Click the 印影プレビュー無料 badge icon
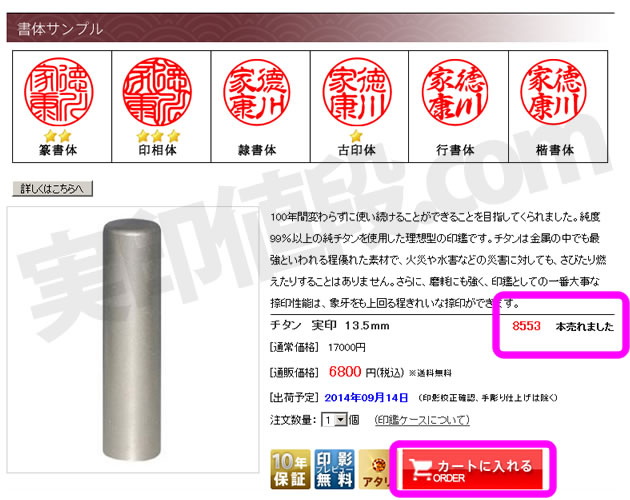The height and width of the screenshot is (500, 630). tap(334, 469)
